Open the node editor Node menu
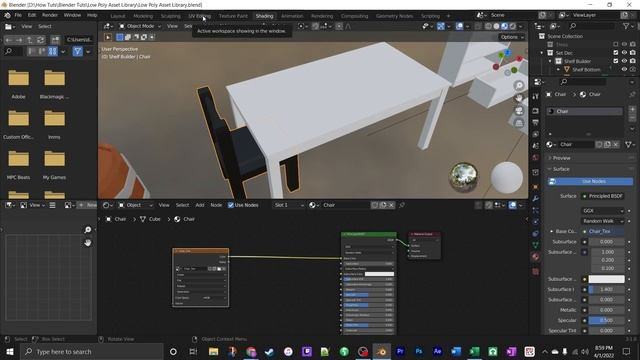This screenshot has width=640, height=360. (x=216, y=205)
